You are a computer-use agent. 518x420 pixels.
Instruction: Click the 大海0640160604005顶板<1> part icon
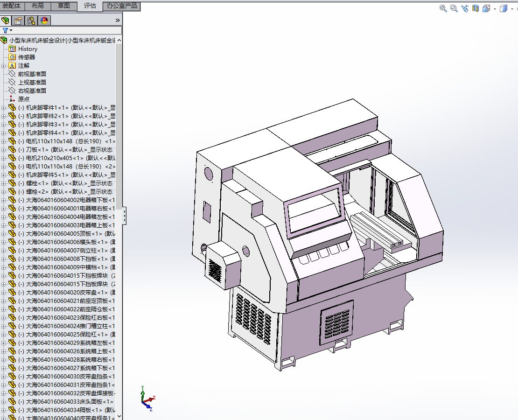pyautogui.click(x=12, y=233)
